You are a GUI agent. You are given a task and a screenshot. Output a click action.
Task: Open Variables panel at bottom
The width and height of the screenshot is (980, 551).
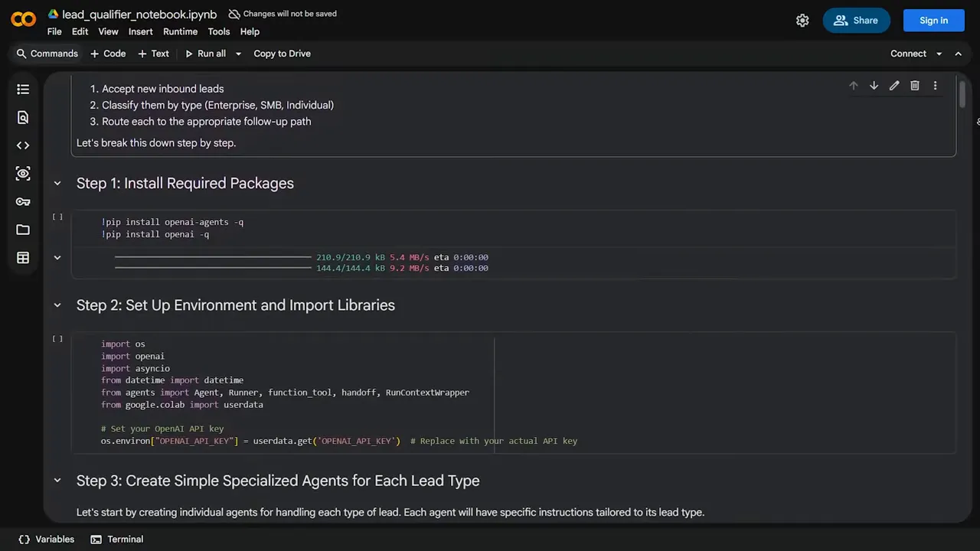pyautogui.click(x=47, y=540)
